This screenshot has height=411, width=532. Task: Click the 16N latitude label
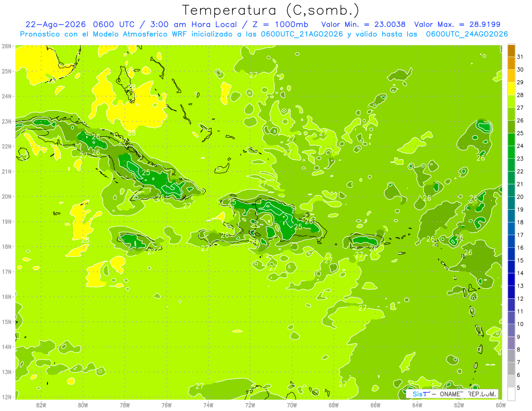(6, 297)
